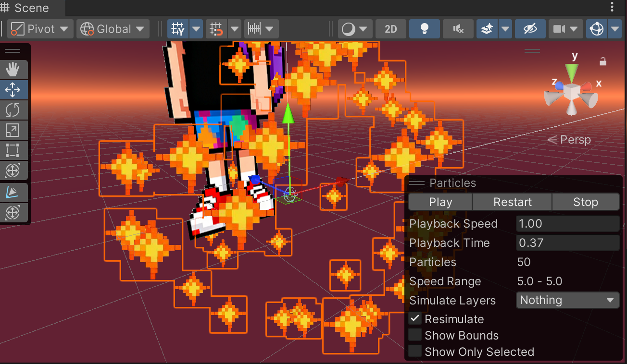Toggle scene lighting with lightbulb icon
Image resolution: width=627 pixels, height=364 pixels.
[424, 29]
